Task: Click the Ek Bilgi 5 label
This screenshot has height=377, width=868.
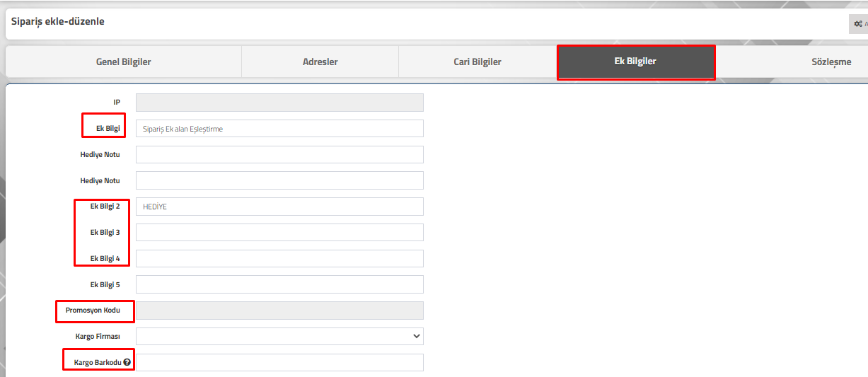Action: (x=105, y=284)
